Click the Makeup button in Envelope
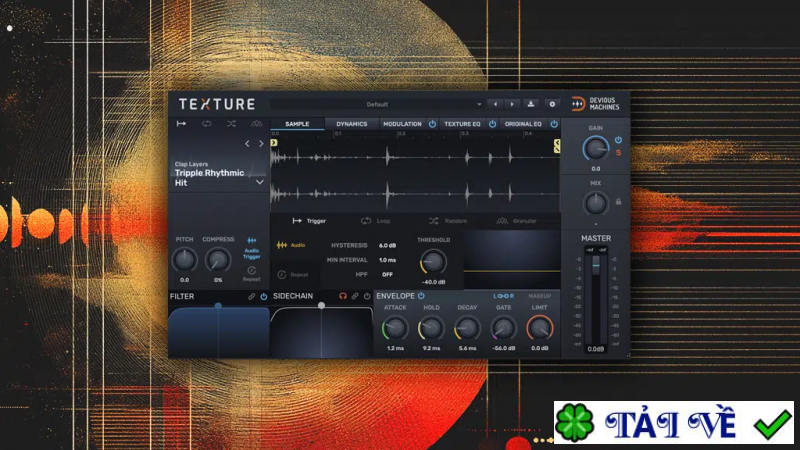 click(x=539, y=296)
